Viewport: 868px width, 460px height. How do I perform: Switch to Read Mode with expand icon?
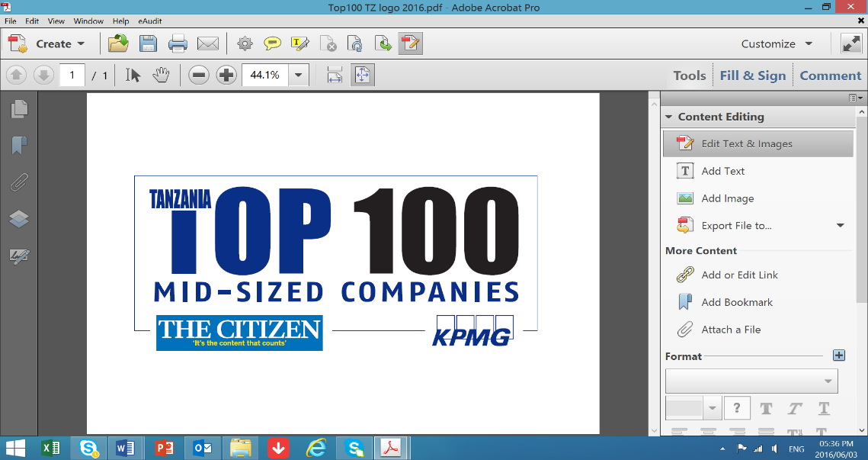[851, 43]
